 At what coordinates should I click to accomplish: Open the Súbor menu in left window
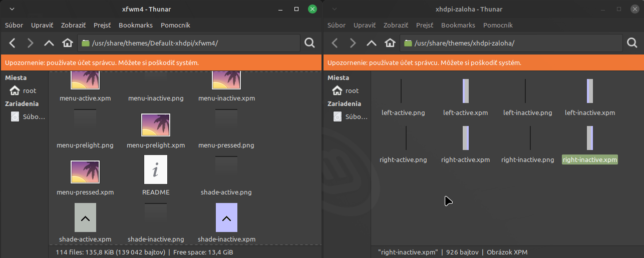click(14, 25)
